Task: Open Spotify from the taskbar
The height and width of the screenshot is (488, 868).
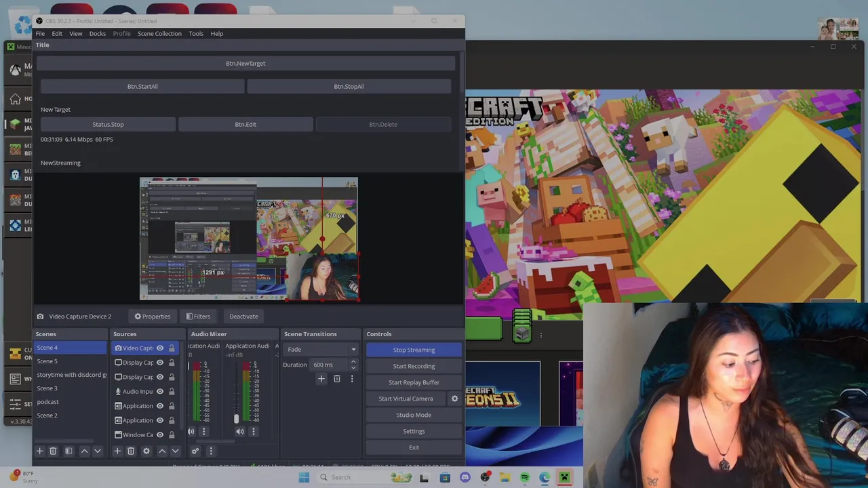Action: click(525, 477)
